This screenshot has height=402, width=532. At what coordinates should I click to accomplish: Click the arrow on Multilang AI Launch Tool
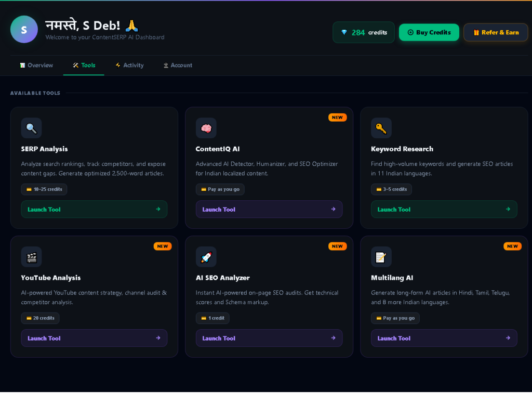click(x=508, y=338)
